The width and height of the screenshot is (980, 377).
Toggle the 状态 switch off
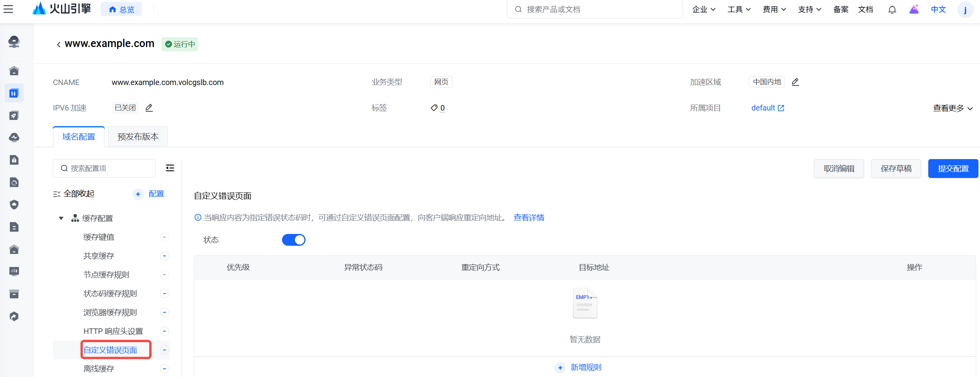293,240
